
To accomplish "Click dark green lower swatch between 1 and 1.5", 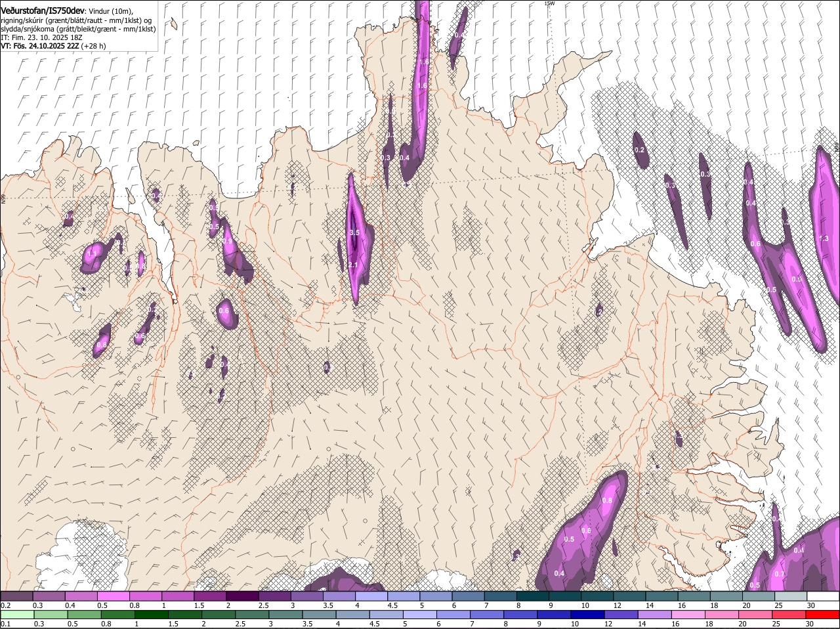I will coord(151,615).
